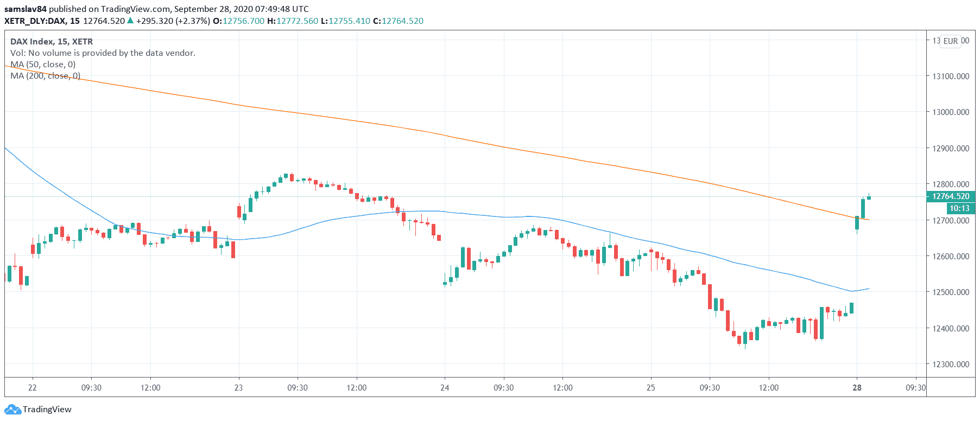Click the 12300.000 price scale label

click(951, 364)
